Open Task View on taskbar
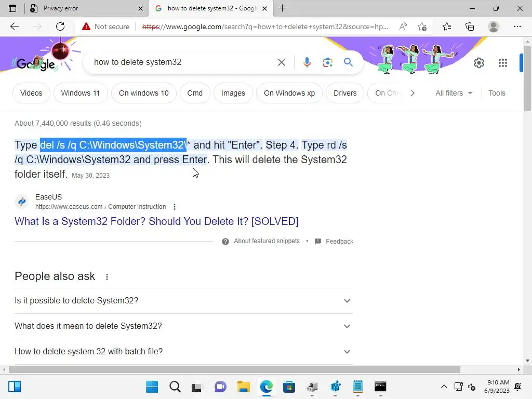 tap(196, 387)
